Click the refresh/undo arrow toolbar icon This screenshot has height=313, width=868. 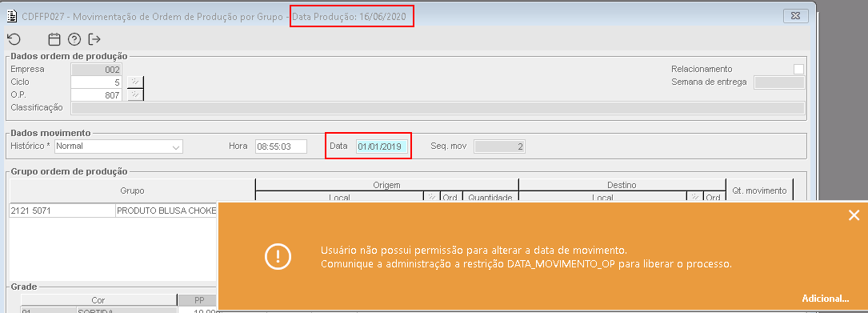[x=14, y=38]
